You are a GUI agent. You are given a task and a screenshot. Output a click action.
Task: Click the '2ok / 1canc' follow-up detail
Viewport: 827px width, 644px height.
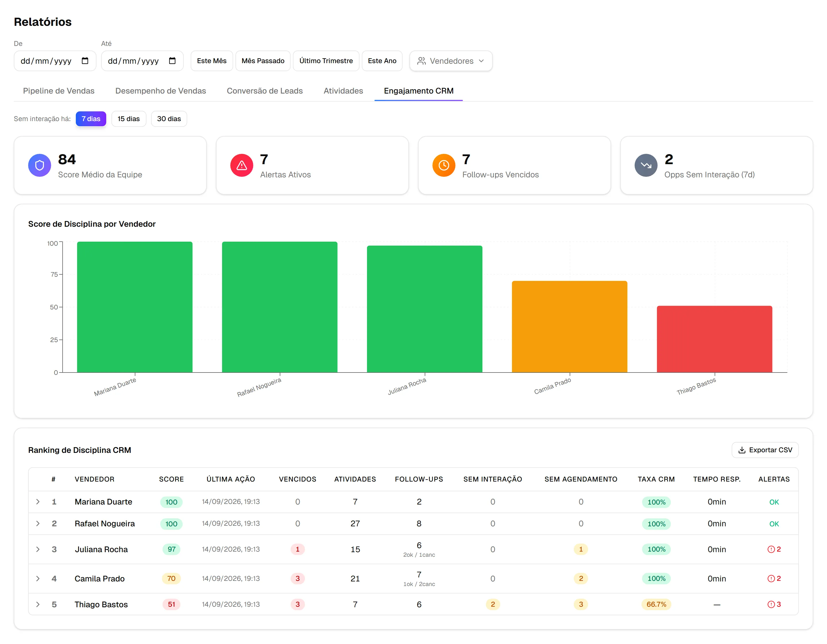pos(419,555)
